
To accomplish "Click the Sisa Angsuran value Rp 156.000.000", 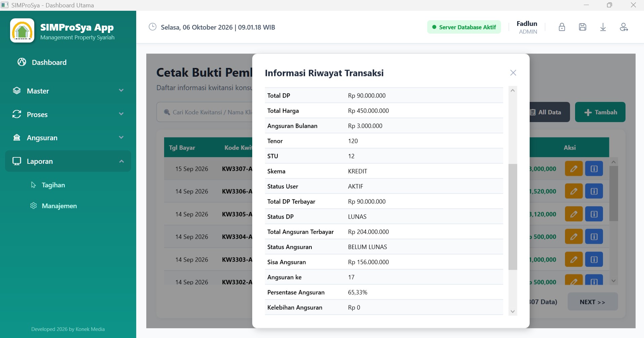I will coord(368,262).
